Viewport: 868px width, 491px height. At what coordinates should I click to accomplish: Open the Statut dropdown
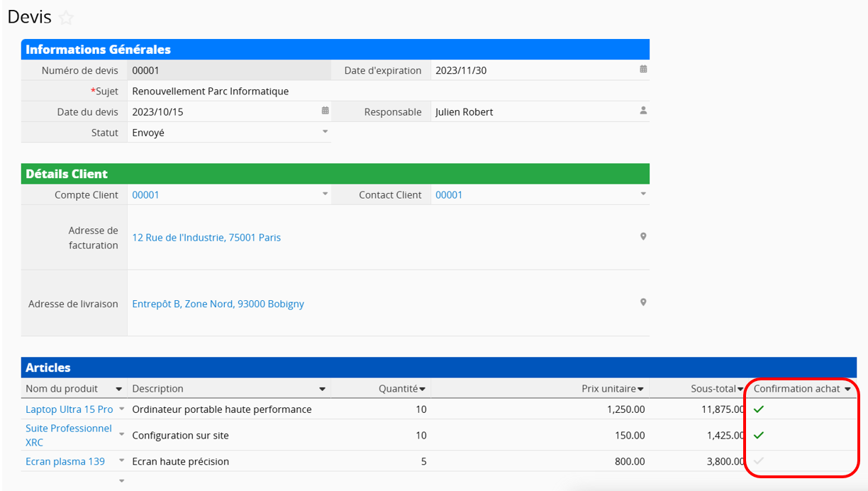point(325,131)
